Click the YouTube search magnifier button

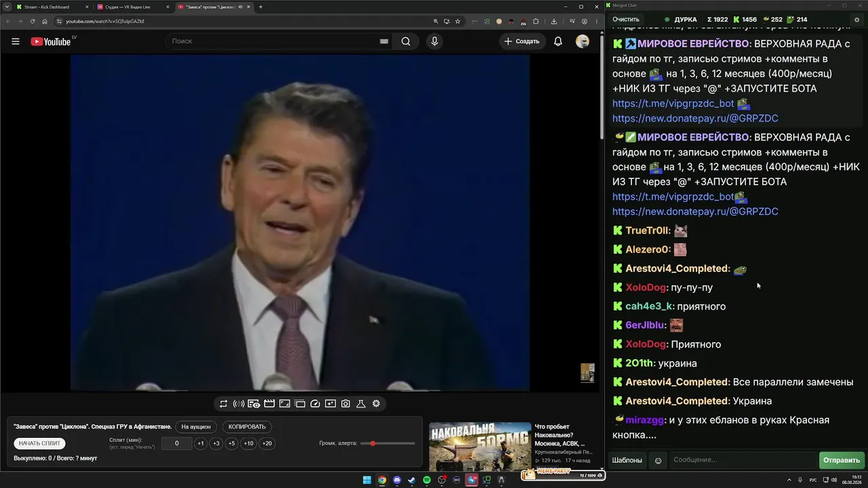click(x=406, y=41)
